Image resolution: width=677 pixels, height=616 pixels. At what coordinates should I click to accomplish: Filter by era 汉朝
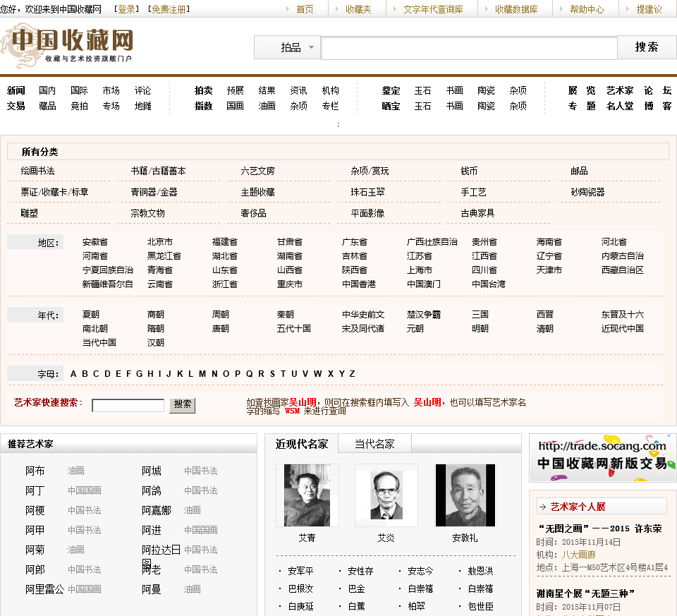[x=155, y=343]
